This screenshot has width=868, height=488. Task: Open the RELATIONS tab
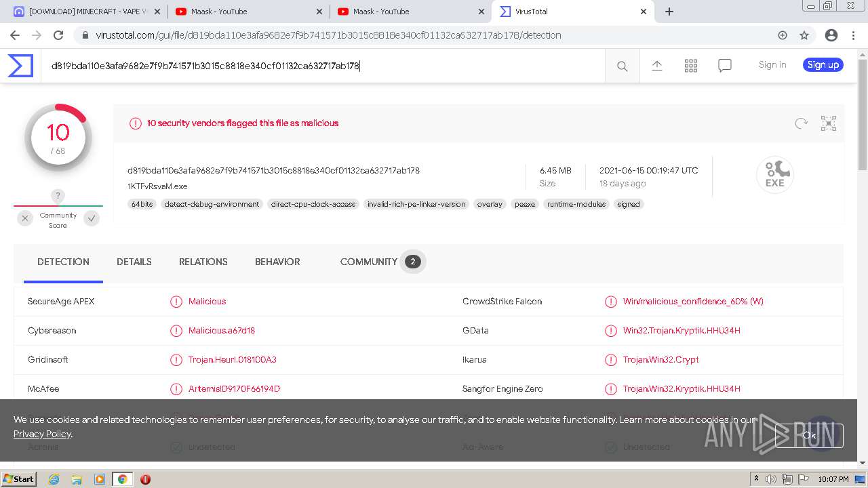coord(203,262)
